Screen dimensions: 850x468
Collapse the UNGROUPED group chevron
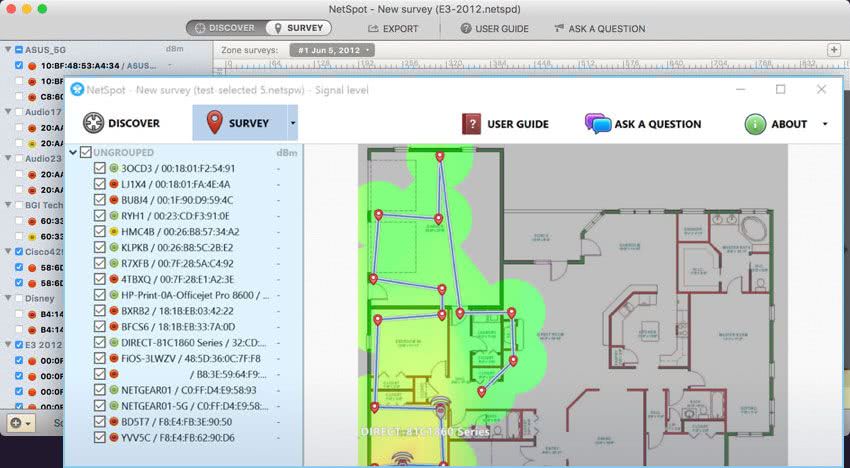pyautogui.click(x=73, y=152)
